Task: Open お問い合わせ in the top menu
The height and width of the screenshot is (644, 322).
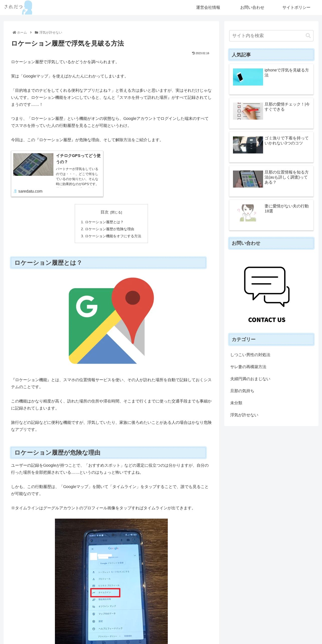Action: click(x=252, y=8)
